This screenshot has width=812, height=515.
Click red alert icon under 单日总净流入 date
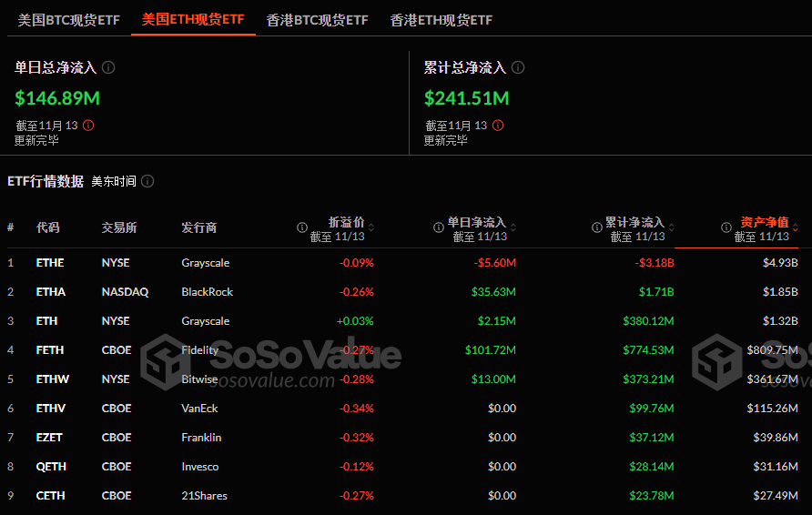(88, 126)
